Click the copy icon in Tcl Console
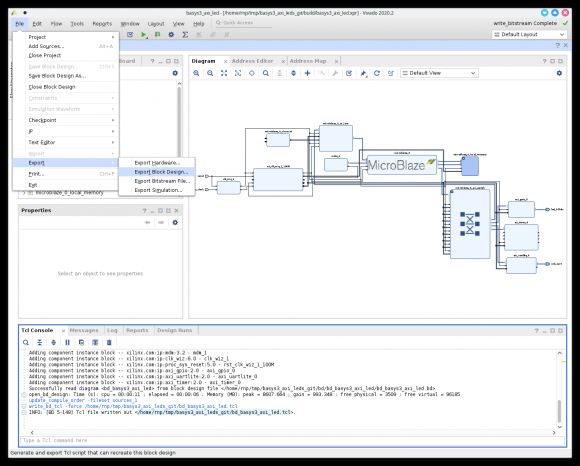This screenshot has height=466, width=580. tap(81, 342)
